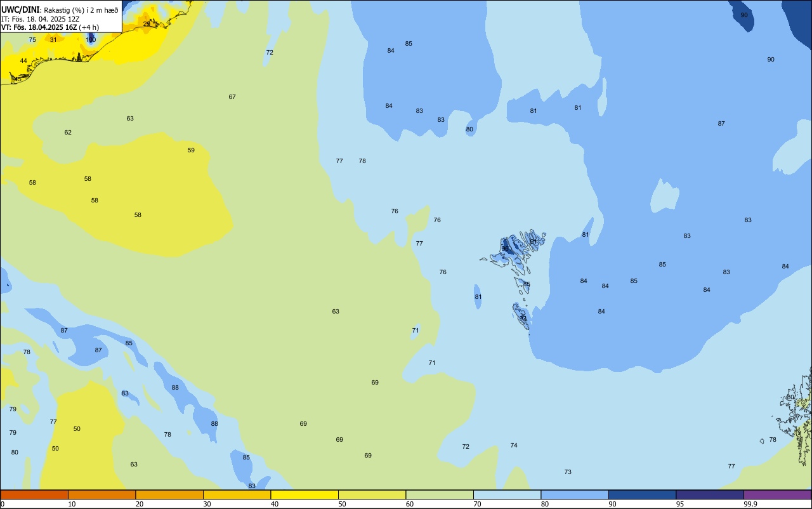This screenshot has height=509, width=812.
Task: Click the purple legend swatch above 99.9
Action: [x=777, y=494]
